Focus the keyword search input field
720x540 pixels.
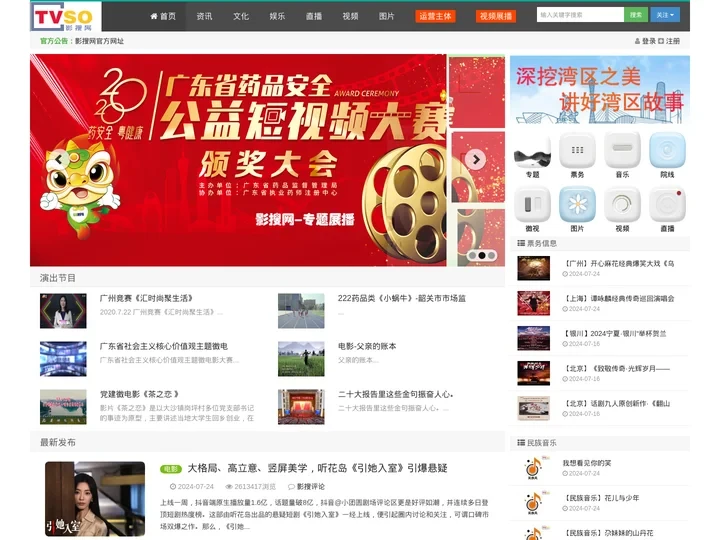[580, 15]
